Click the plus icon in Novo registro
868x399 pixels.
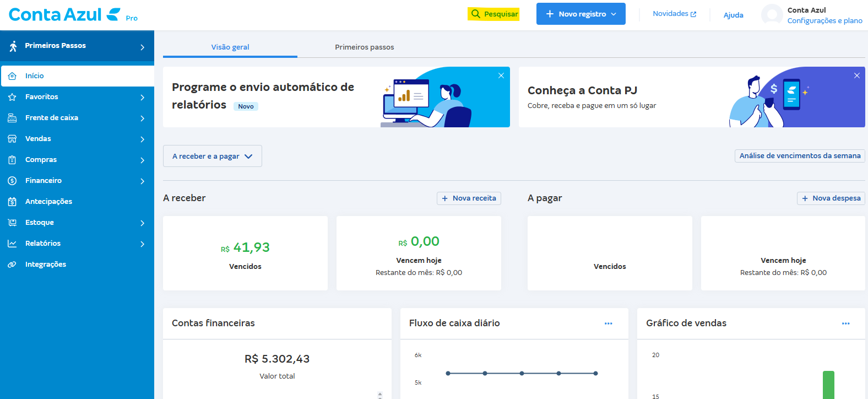coord(550,14)
